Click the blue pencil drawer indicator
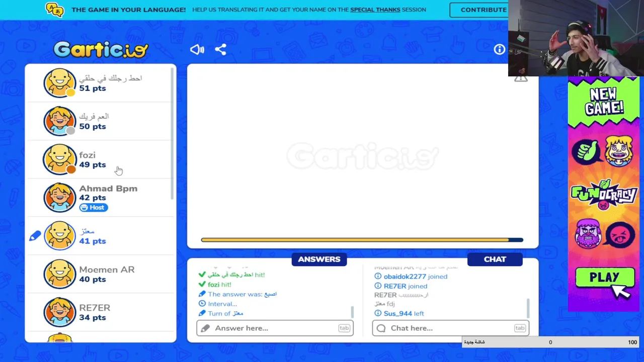644x362 pixels. 35,236
